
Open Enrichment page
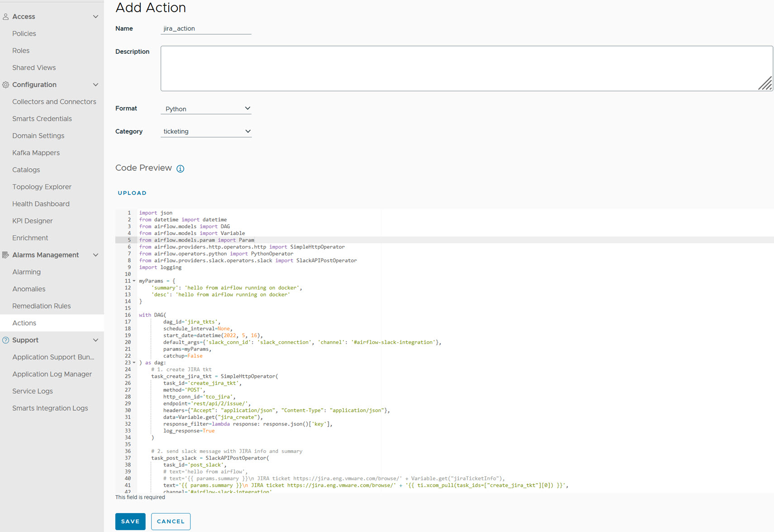coord(30,238)
